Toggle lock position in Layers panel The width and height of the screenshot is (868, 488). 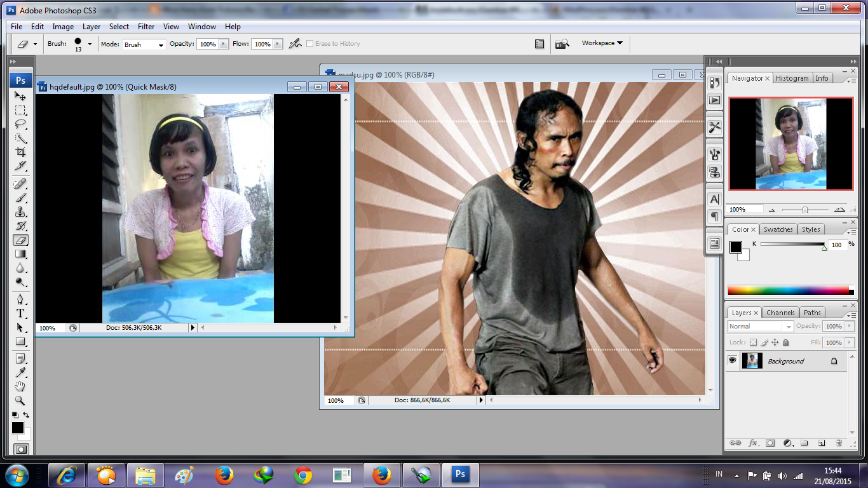775,342
